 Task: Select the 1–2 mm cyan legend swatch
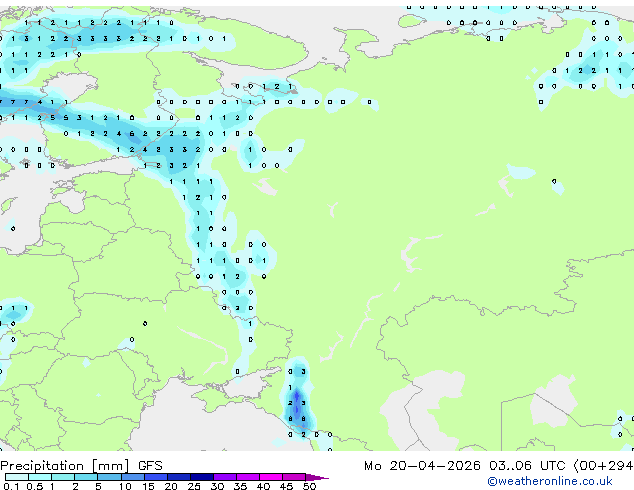[63, 477]
